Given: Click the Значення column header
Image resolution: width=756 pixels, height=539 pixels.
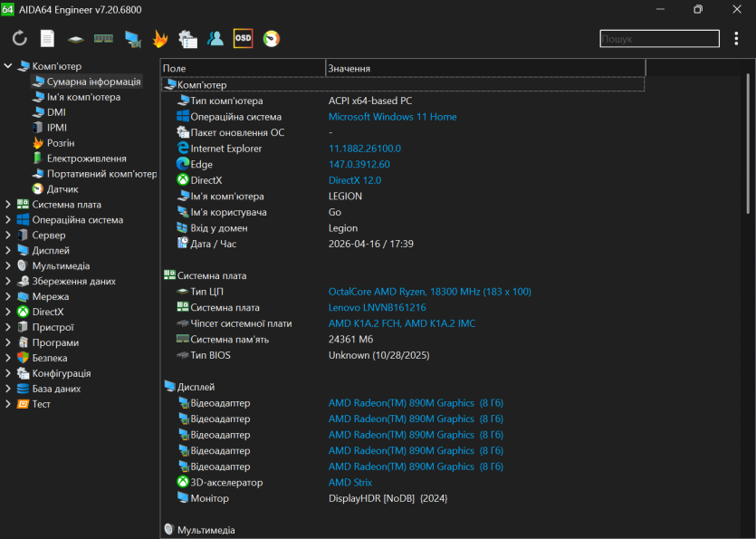Looking at the screenshot, I should pos(484,68).
